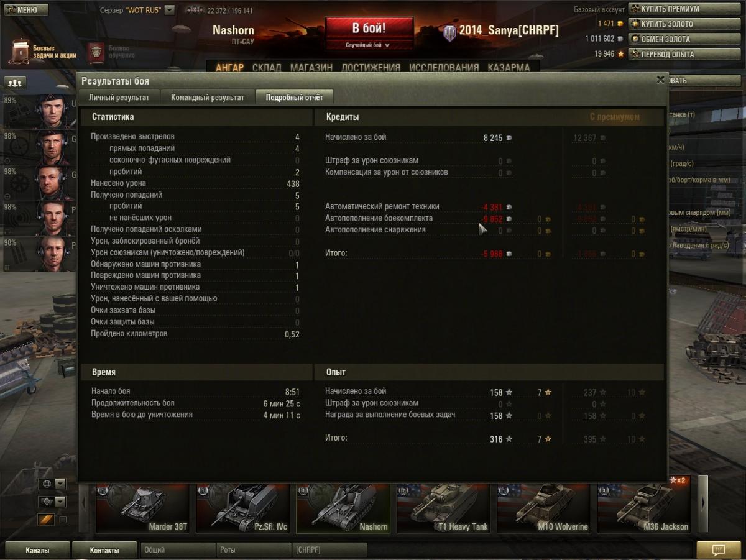Click Продолжительность боя value 6 мин 25 с

click(282, 403)
